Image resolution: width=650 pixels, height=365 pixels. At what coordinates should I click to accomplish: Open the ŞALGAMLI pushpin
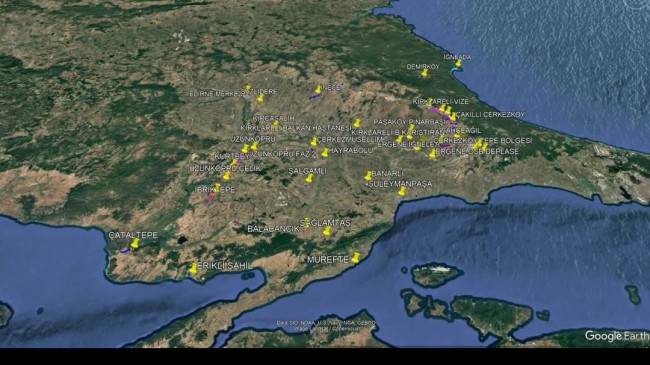pyautogui.click(x=309, y=178)
